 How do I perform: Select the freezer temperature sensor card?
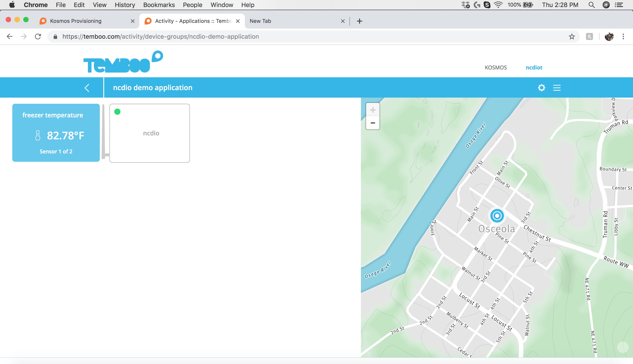tap(56, 133)
